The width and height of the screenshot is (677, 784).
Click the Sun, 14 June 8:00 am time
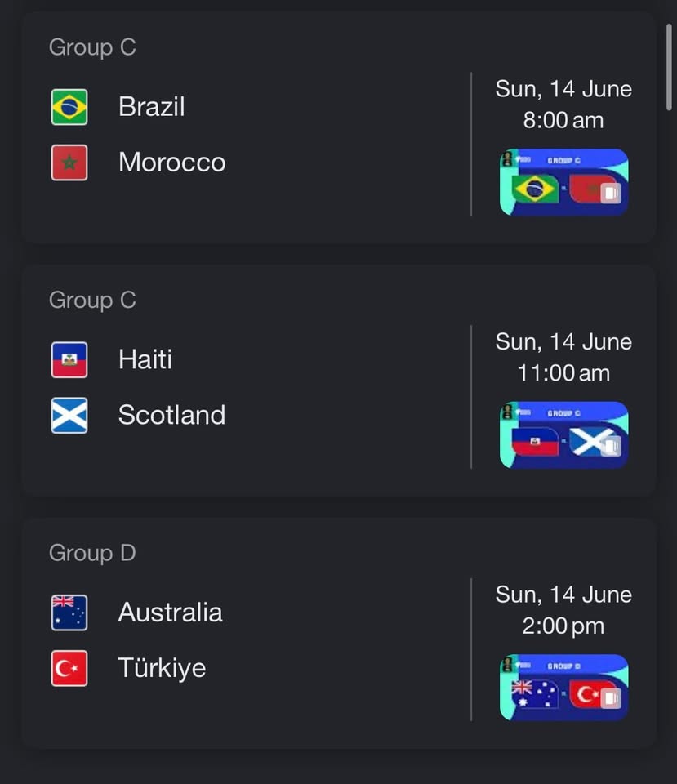tap(563, 105)
